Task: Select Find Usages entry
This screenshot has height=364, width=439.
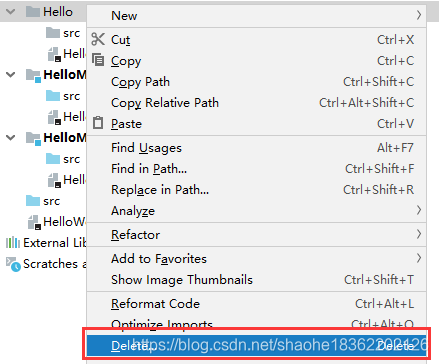Action: (256, 147)
